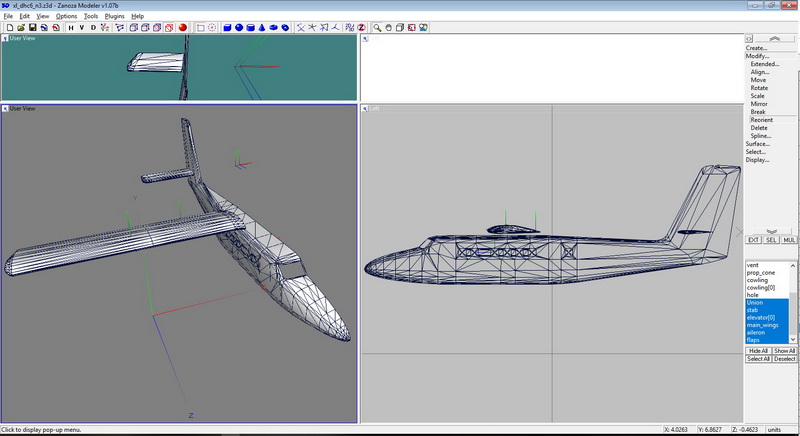
Task: Click the Open file folder icon
Action: [20, 27]
